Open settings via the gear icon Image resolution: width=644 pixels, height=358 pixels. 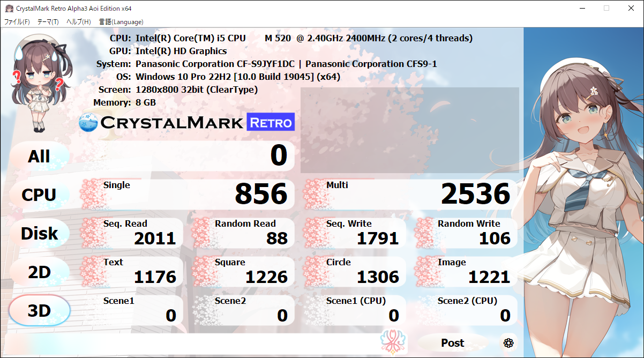[x=508, y=343]
